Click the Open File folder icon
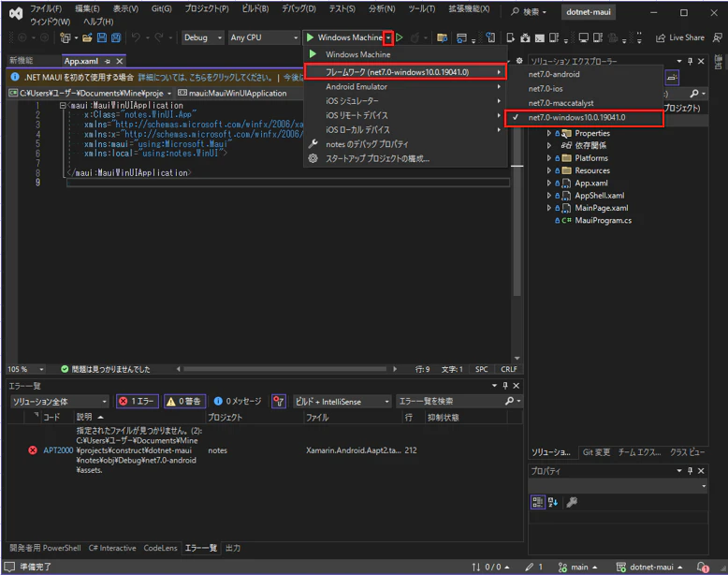The height and width of the screenshot is (575, 728). [x=87, y=37]
